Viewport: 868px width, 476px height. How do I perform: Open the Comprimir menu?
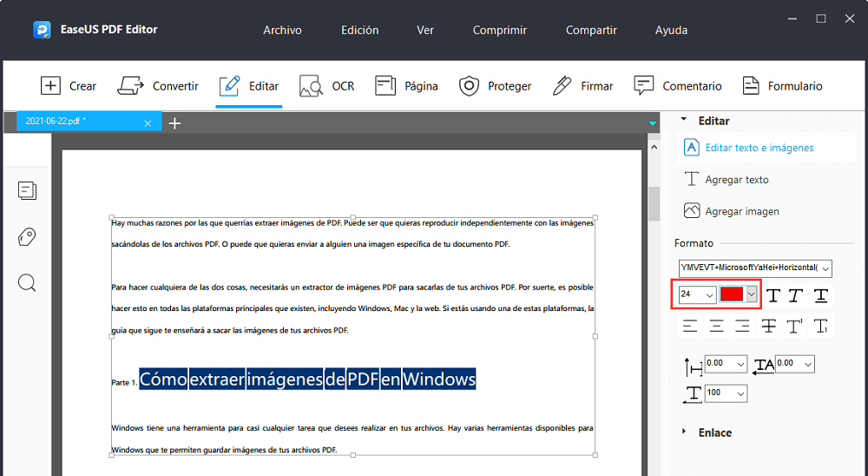pos(500,30)
